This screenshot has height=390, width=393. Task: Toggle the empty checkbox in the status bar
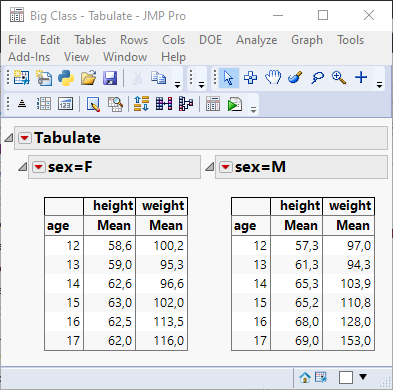[x=346, y=378]
